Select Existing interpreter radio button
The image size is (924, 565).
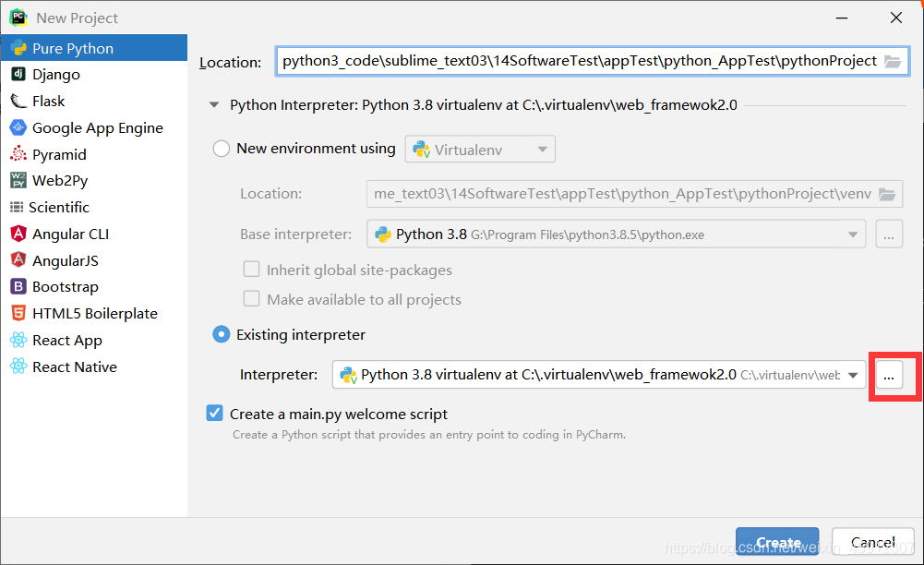tap(221, 334)
